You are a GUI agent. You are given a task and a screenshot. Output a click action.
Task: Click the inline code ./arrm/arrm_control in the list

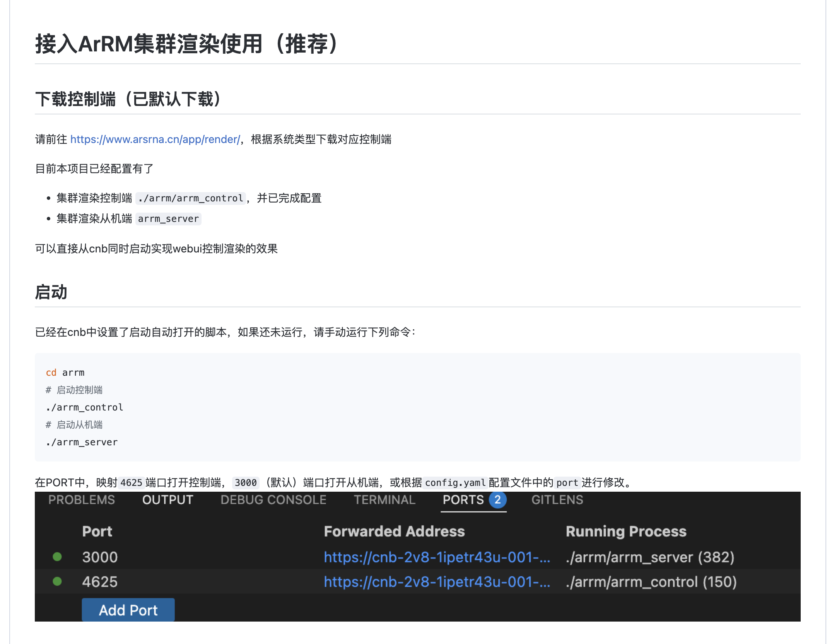[191, 198]
